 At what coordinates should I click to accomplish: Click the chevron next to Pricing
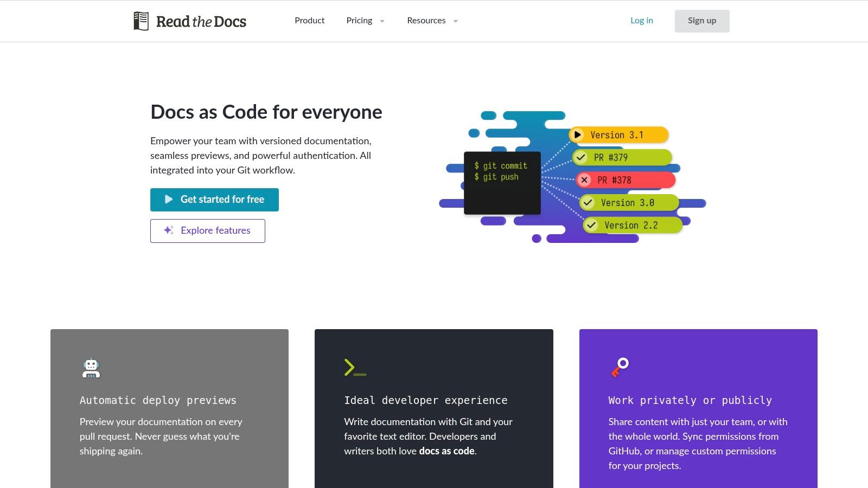click(381, 21)
